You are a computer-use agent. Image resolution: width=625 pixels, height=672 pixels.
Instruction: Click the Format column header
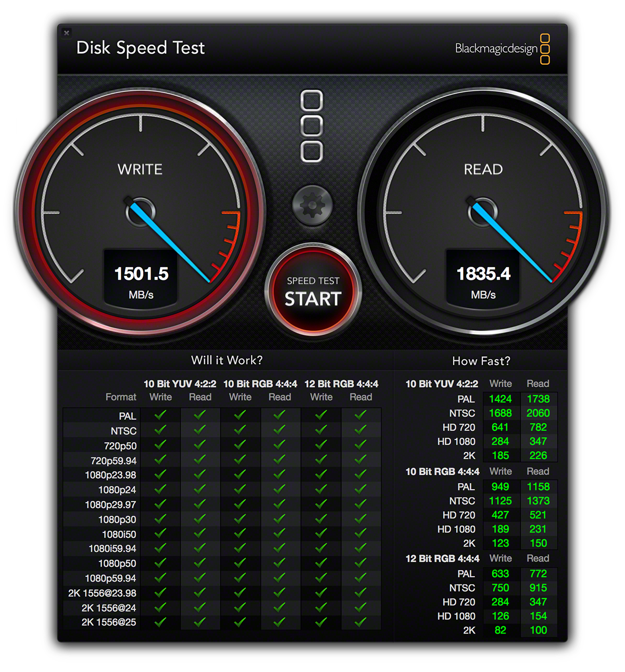121,397
